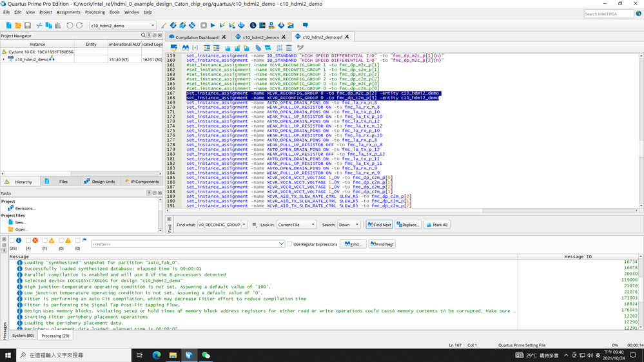Click the Stop Processing toolbar icon
The image size is (644, 362).
(204, 26)
